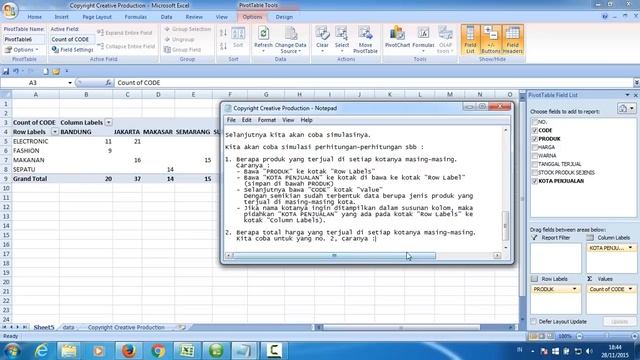Click Notepad vertical scrollbar thumb

click(505, 226)
